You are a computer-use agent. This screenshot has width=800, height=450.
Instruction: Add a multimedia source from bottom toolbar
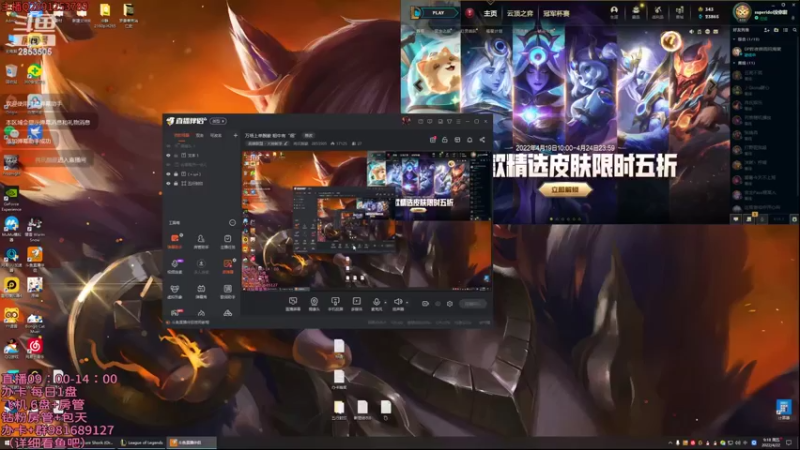[x=357, y=304]
